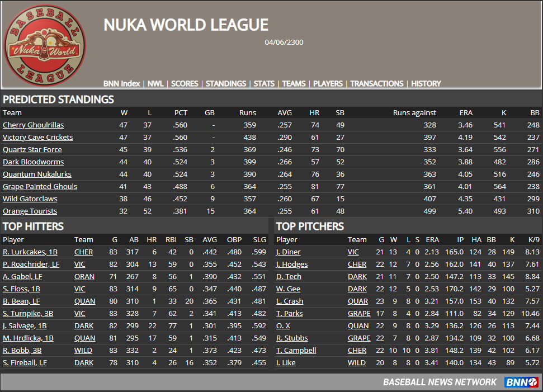Go to the SCORES page
The height and width of the screenshot is (392, 543).
point(185,83)
